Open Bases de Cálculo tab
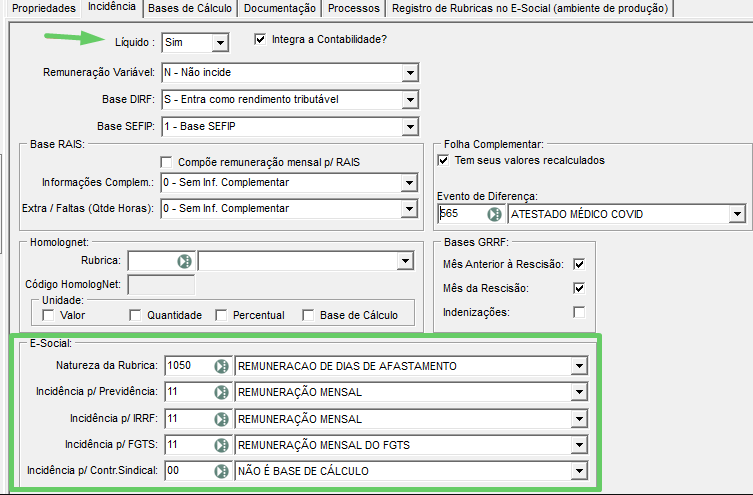The image size is (753, 495). click(x=190, y=9)
